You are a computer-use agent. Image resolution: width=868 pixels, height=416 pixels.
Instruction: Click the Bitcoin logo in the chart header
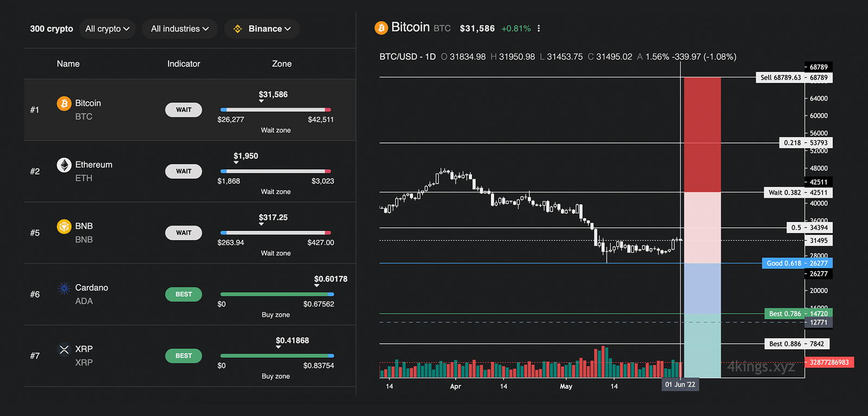point(381,28)
